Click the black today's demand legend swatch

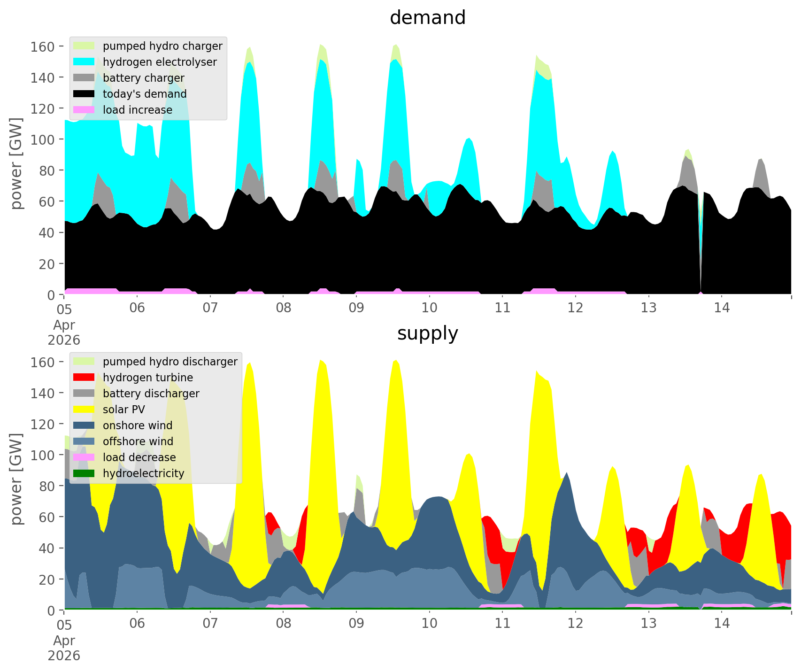(x=84, y=94)
